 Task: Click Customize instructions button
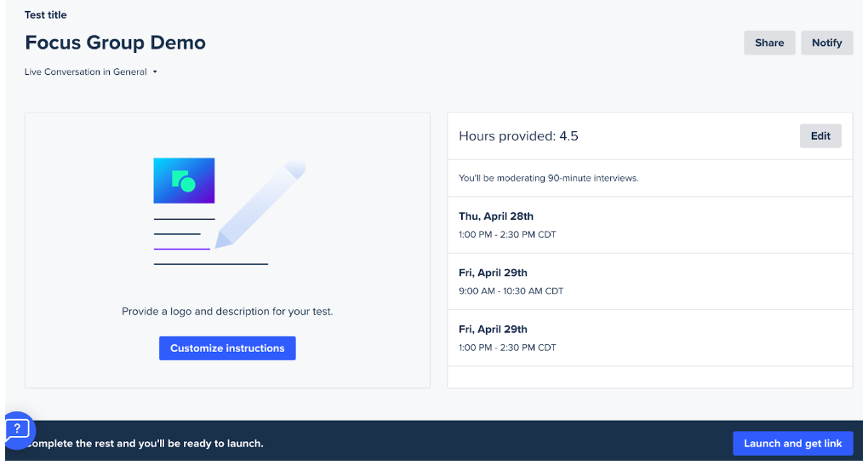(x=227, y=348)
